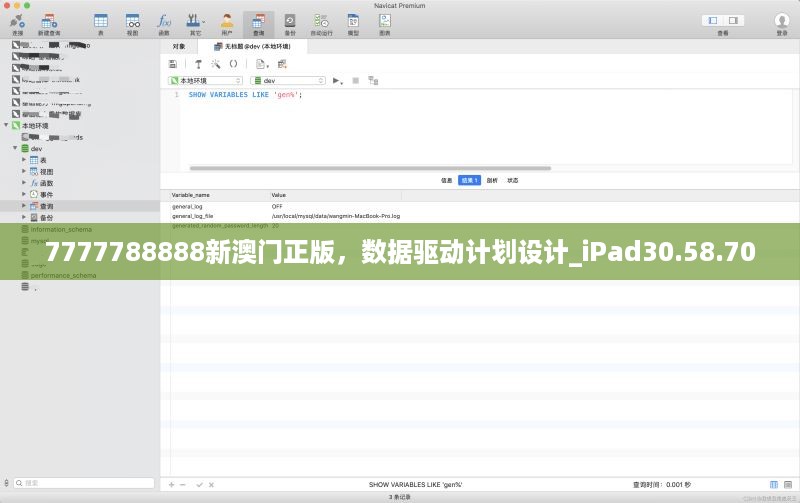
Task: Switch to the 状态 (Status) tab
Action: [x=513, y=180]
